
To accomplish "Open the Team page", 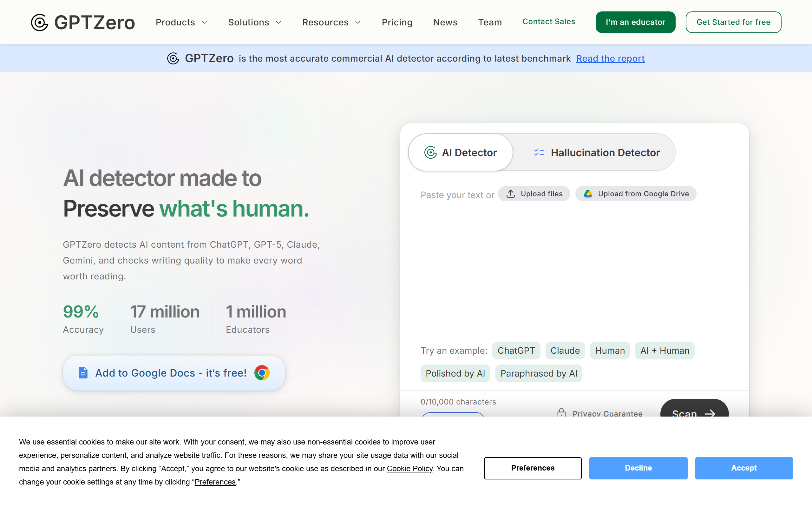I will pyautogui.click(x=490, y=23).
